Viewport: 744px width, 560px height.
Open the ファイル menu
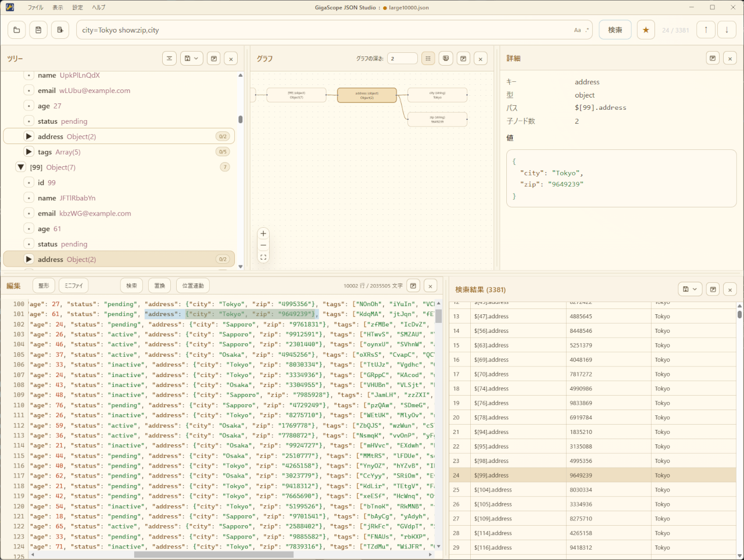[x=35, y=8]
